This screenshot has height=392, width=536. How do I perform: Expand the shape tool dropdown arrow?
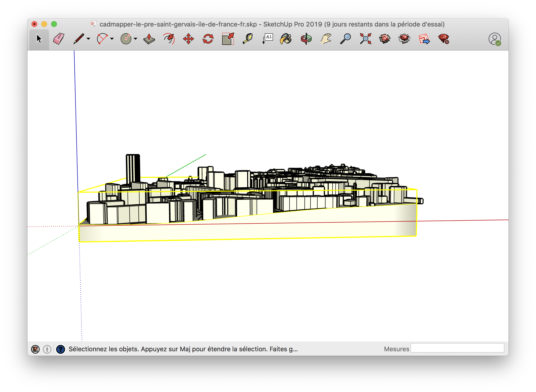click(135, 39)
